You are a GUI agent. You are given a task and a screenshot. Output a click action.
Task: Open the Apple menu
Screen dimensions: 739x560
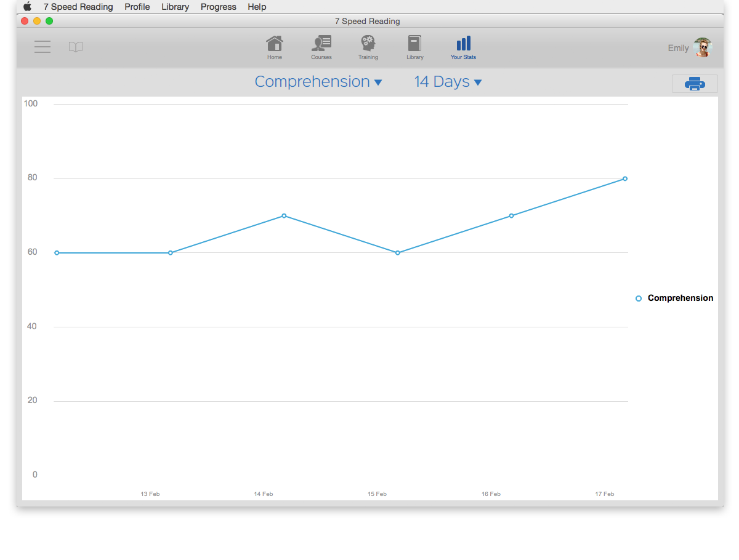[x=27, y=7]
